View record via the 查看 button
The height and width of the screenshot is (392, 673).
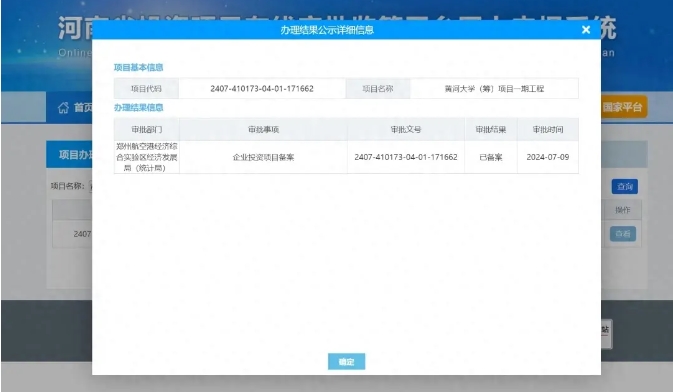click(623, 234)
